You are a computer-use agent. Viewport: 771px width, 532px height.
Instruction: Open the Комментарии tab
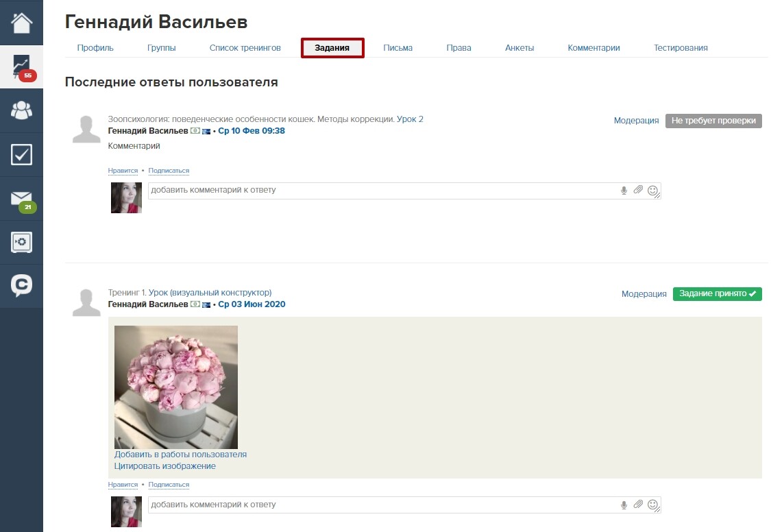(593, 48)
